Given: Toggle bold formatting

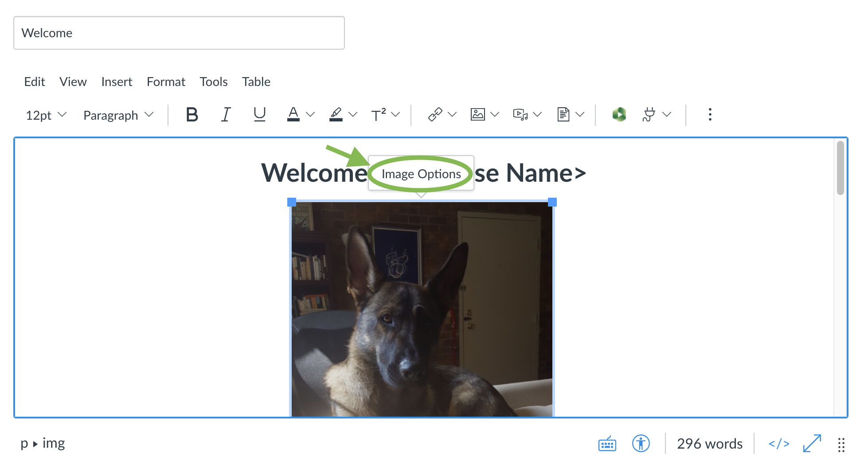Looking at the screenshot, I should click(x=192, y=115).
